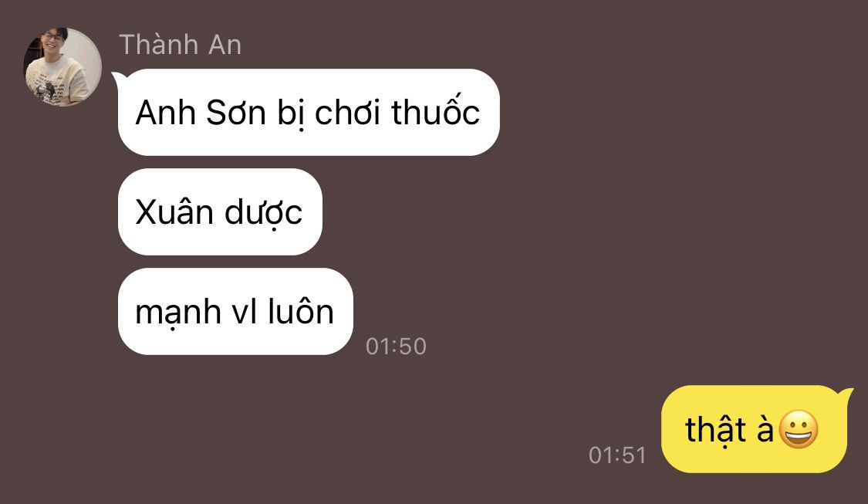The width and height of the screenshot is (868, 504).
Task: Select the 'mạnh vl luôn' message bubble
Action: (x=235, y=312)
